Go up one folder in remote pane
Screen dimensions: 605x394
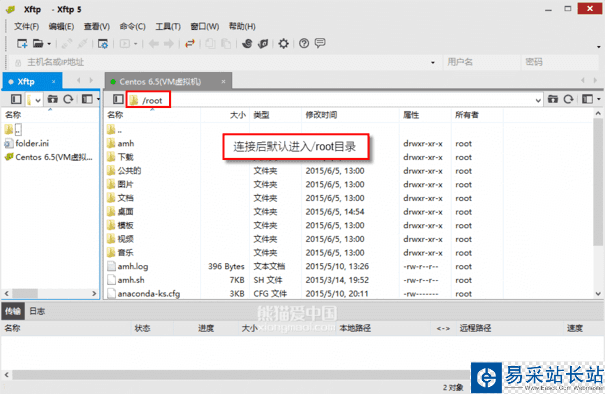pos(553,100)
